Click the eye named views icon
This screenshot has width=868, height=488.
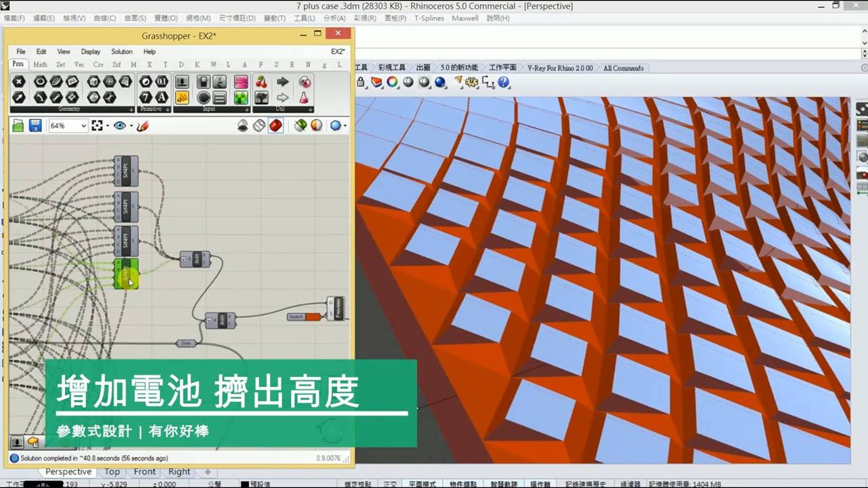tap(119, 125)
